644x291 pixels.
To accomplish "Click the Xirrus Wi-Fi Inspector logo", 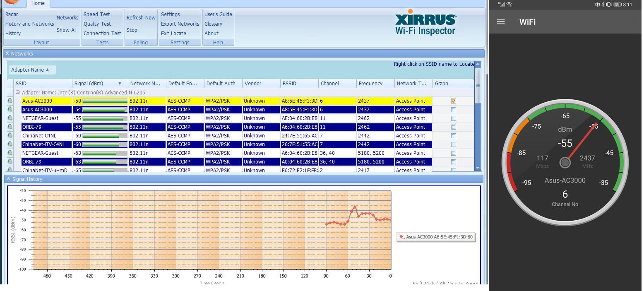I will point(425,22).
